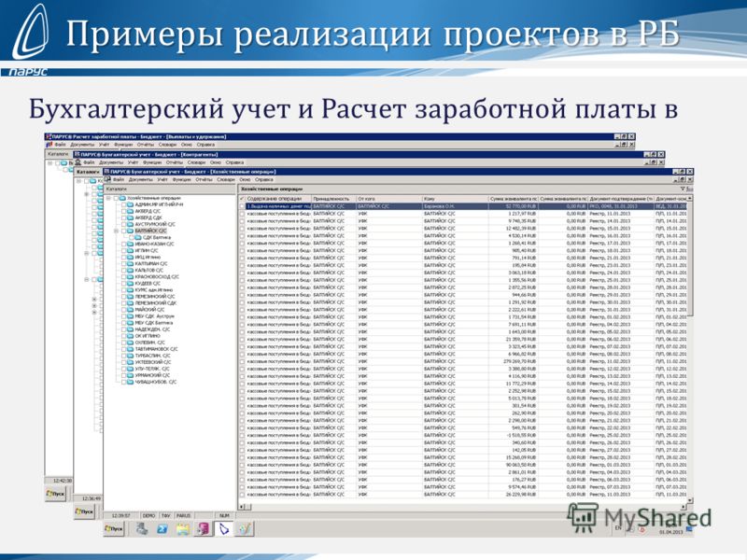The height and width of the screenshot is (560, 747).
Task: Collapse the Хозяйственные операции root tree node
Action: click(x=109, y=198)
